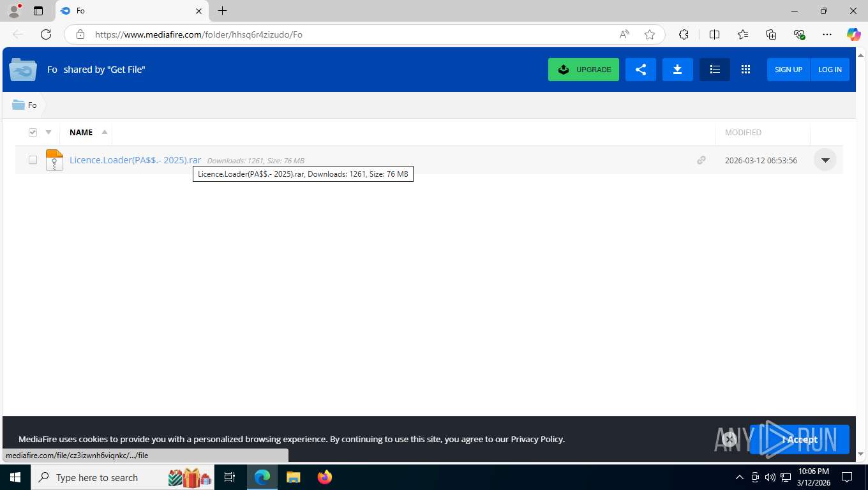The height and width of the screenshot is (490, 868).
Task: Click the download folder icon button
Action: [x=678, y=70]
